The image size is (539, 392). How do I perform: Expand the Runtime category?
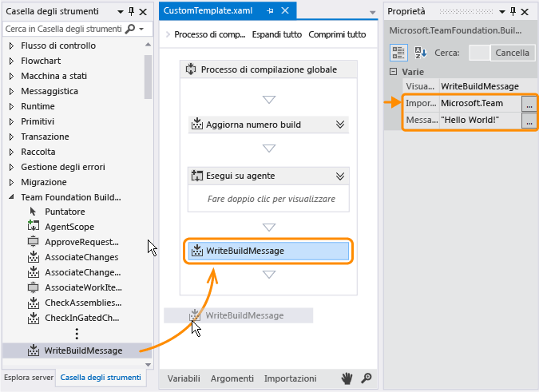tap(11, 106)
